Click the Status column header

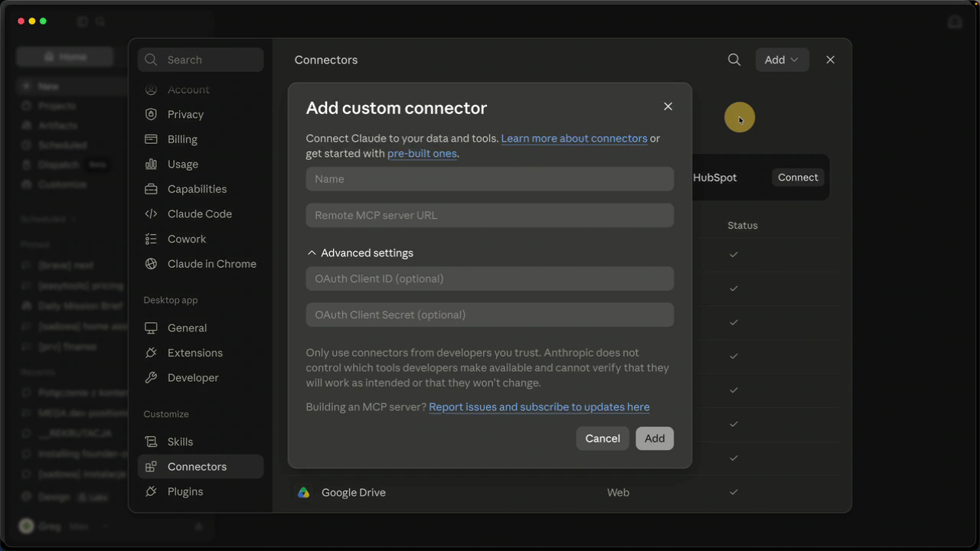coord(743,226)
